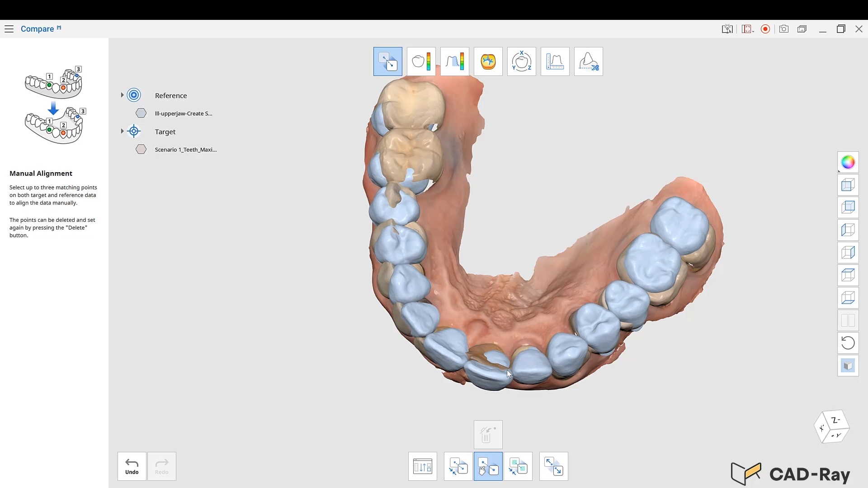Open the Deviation Display color map tool
Image resolution: width=868 pixels, height=488 pixels.
tap(421, 61)
